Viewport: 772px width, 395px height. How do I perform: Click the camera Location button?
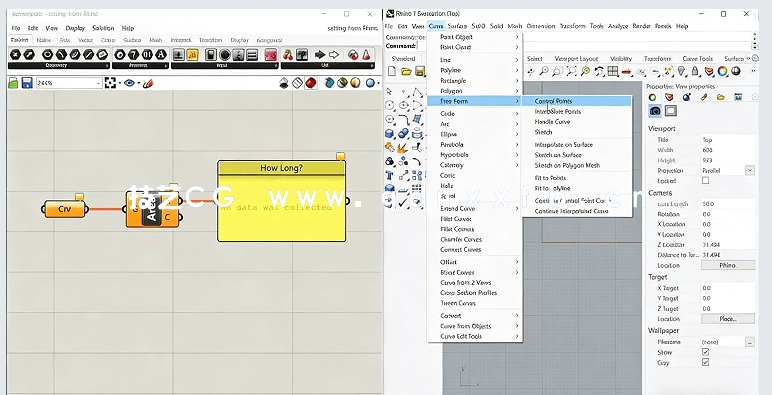[x=728, y=265]
